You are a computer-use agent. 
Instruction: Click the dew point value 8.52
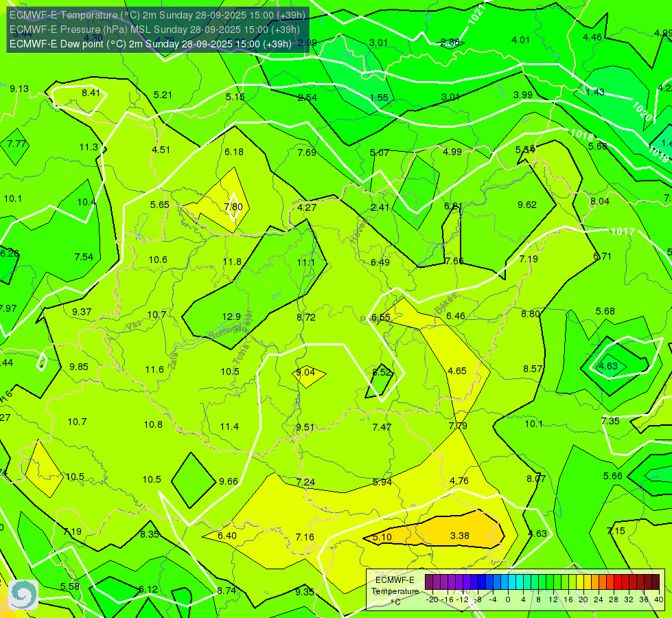click(x=382, y=372)
